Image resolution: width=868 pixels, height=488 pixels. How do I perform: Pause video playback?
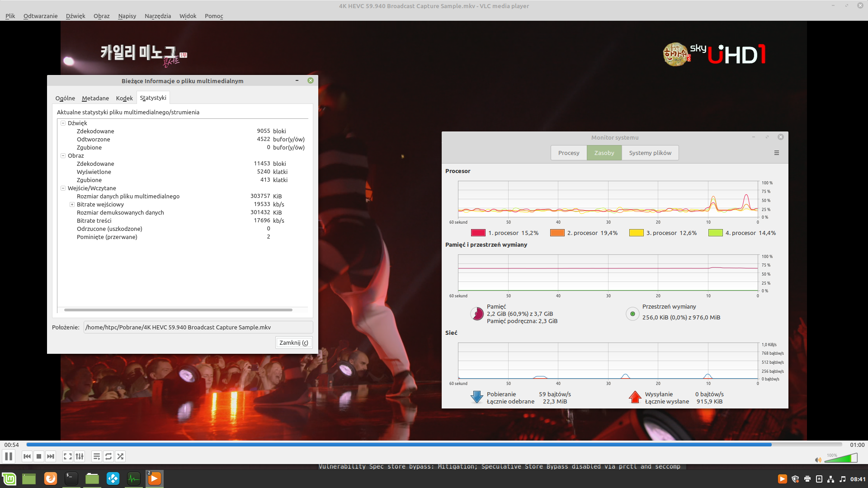point(9,456)
